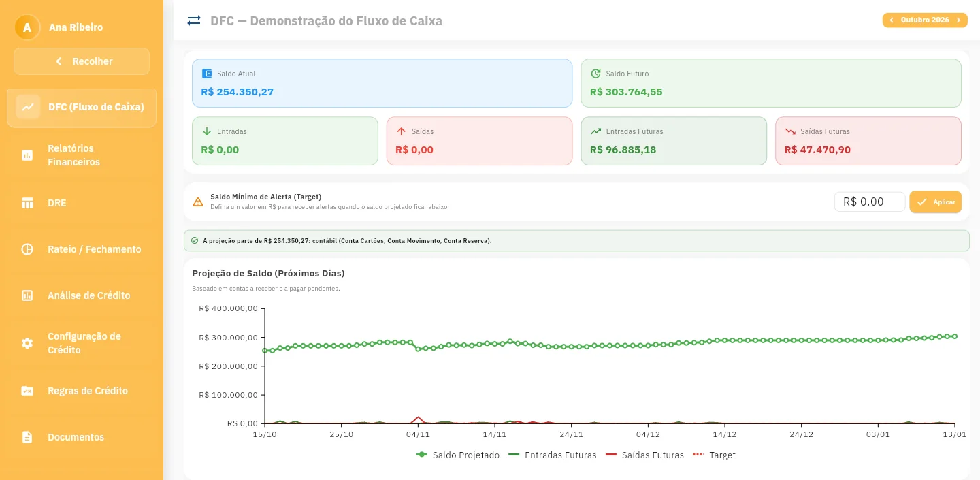Click the Ana Ribeiro user name

76,27
